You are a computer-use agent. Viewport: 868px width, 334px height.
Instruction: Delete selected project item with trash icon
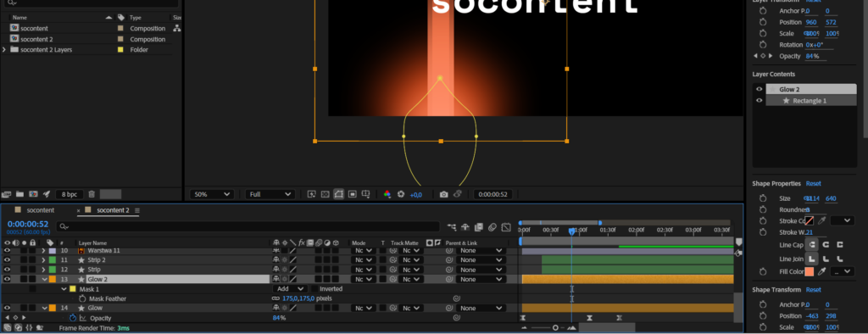point(92,194)
